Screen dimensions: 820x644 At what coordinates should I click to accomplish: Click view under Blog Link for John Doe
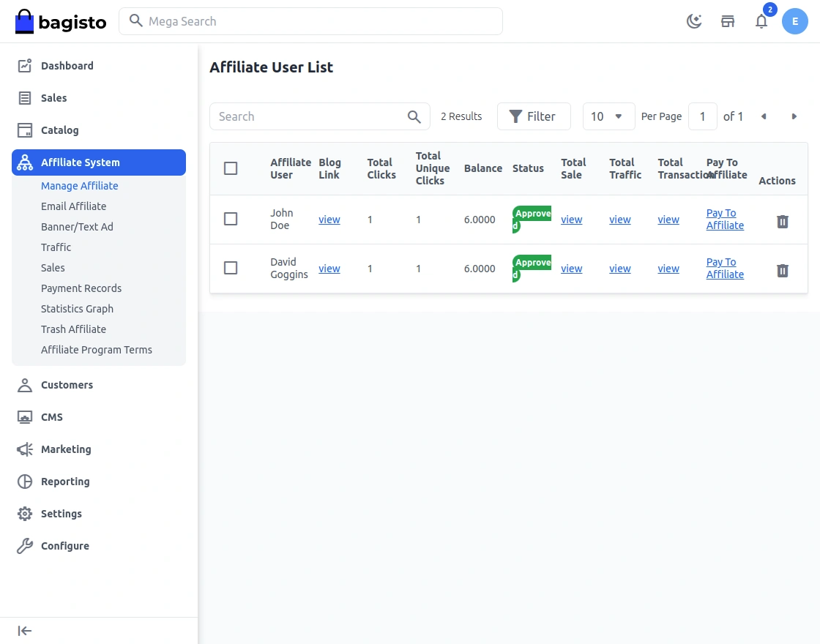pos(329,219)
